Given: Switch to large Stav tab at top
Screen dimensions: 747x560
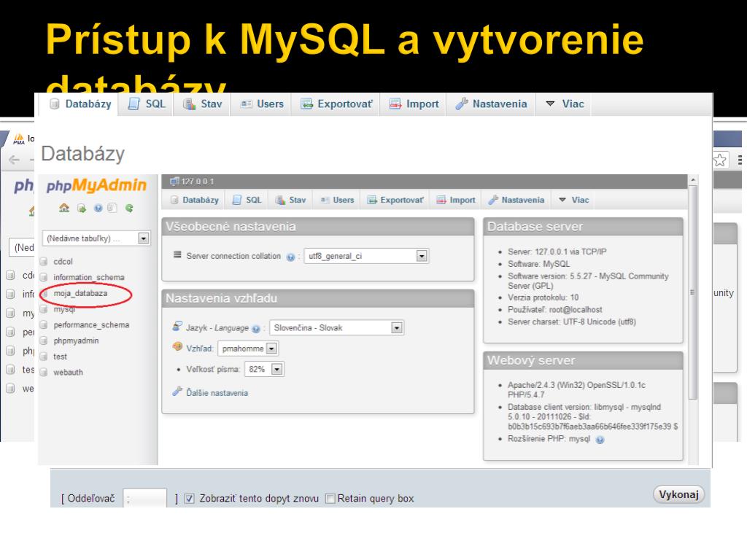Looking at the screenshot, I should [x=203, y=104].
